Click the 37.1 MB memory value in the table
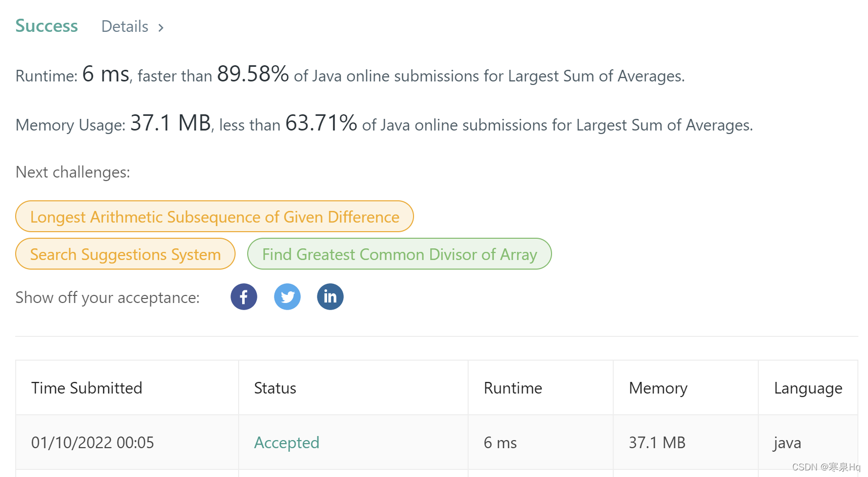868x477 pixels. (x=656, y=442)
